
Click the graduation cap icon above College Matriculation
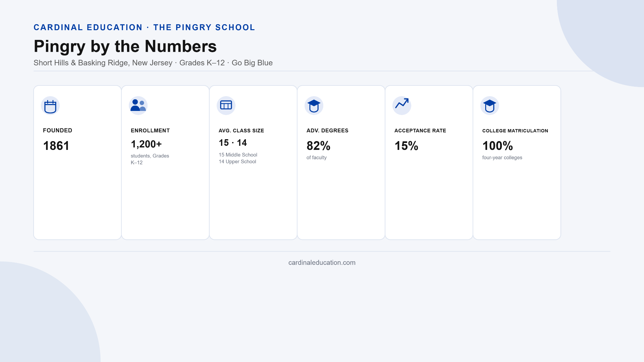(490, 106)
